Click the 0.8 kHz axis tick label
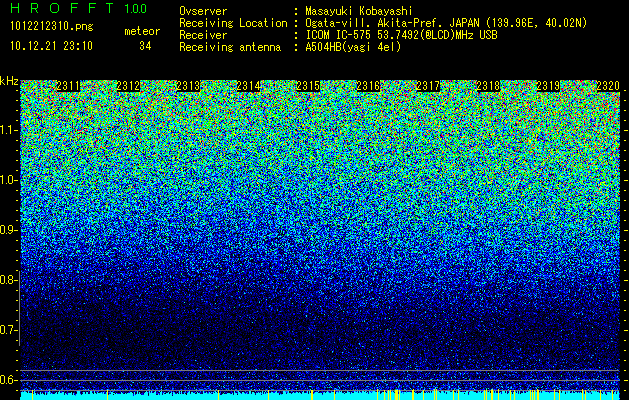629x400 pixels. point(7,280)
